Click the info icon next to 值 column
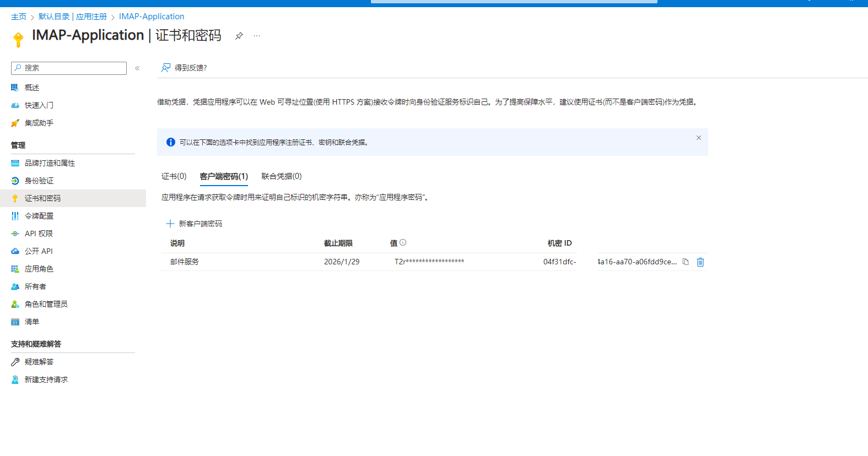Viewport: 868px width, 456px height. pyautogui.click(x=403, y=242)
